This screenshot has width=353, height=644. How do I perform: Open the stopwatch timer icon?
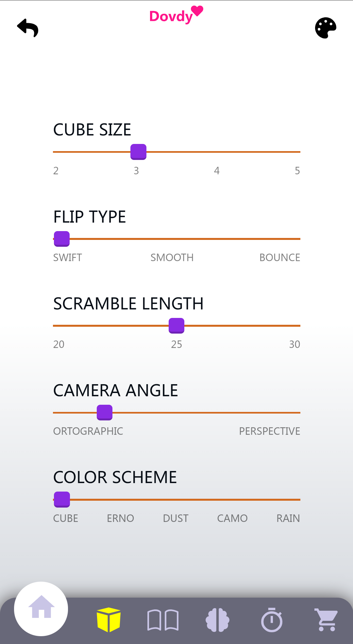pyautogui.click(x=272, y=620)
